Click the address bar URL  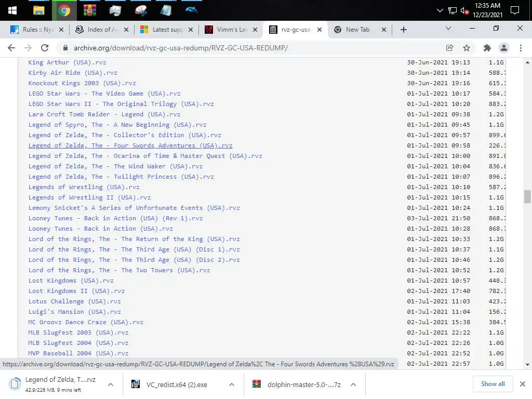tap(180, 48)
